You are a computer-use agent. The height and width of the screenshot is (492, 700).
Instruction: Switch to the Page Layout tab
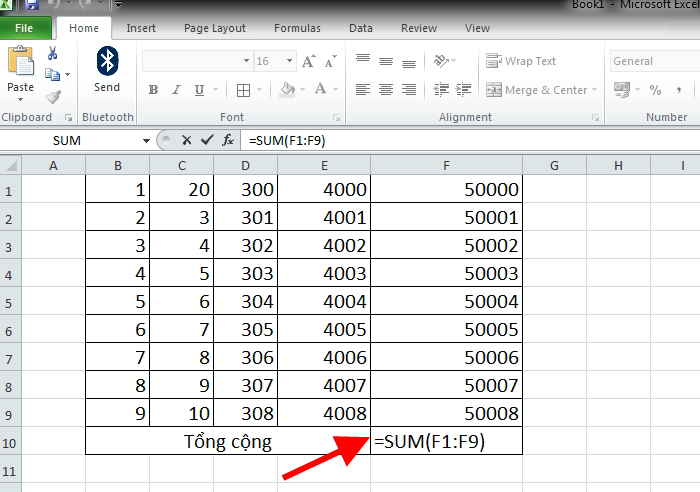coord(215,28)
